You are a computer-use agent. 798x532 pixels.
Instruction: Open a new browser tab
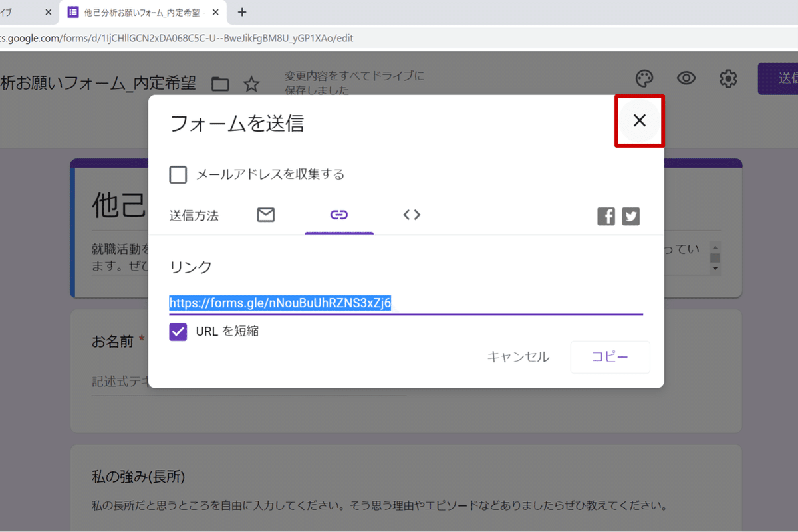tap(242, 12)
